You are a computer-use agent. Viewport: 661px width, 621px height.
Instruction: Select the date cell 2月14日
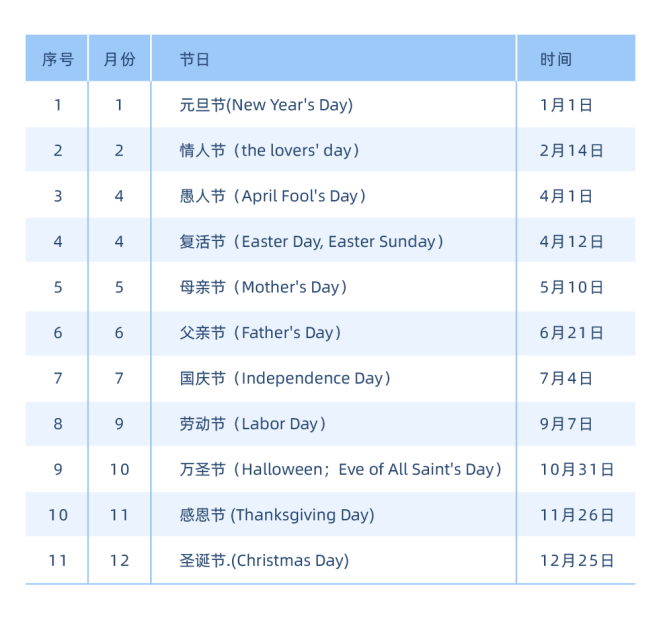[x=571, y=151]
